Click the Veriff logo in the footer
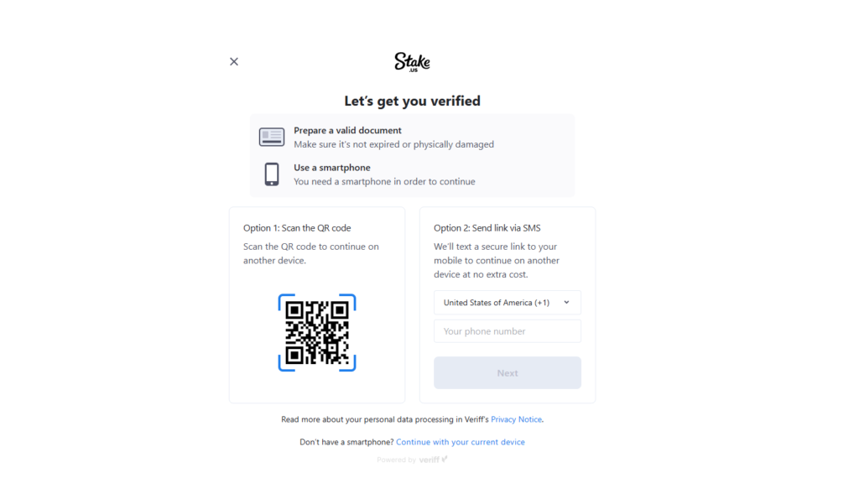 pos(429,460)
